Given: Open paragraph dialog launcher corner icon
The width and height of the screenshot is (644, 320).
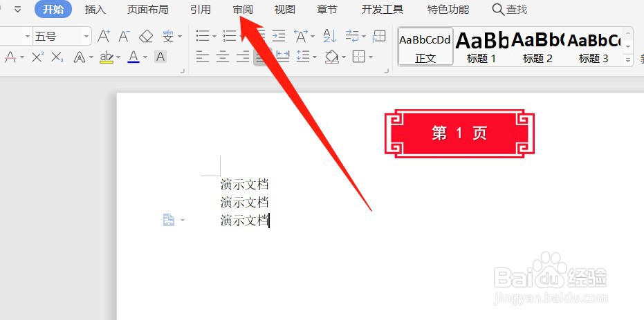Looking at the screenshot, I should point(386,71).
